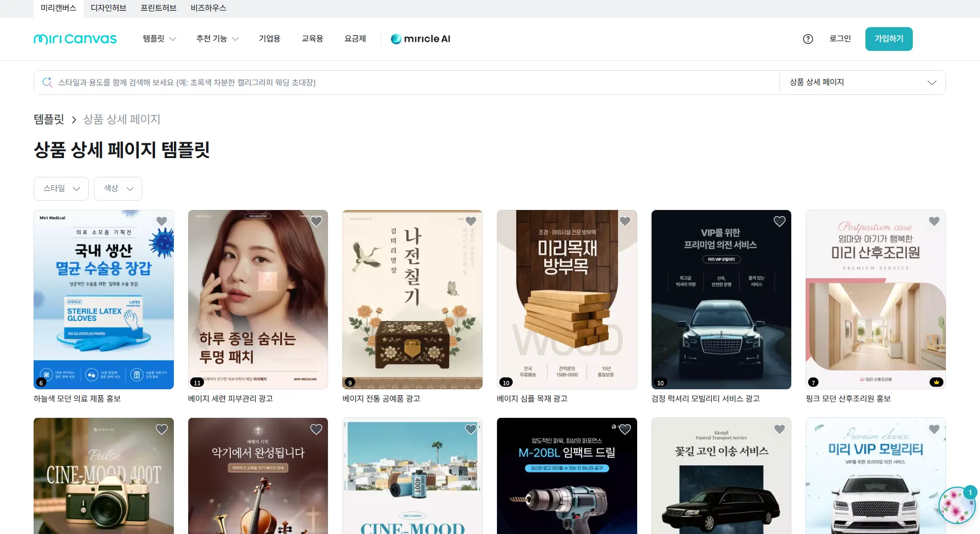Like the sterile gloves medical template

(162, 221)
